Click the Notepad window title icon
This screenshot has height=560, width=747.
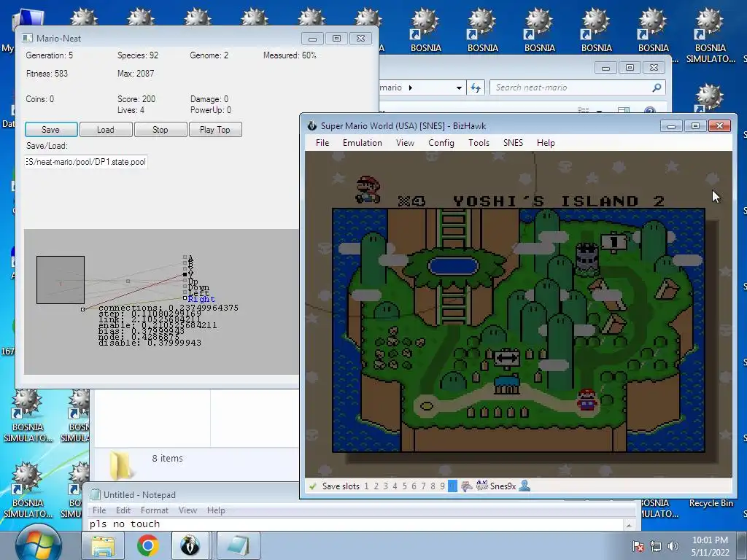[96, 495]
